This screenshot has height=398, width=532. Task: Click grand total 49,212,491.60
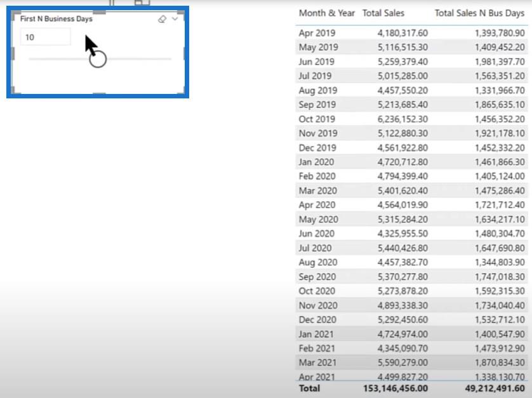click(x=495, y=388)
